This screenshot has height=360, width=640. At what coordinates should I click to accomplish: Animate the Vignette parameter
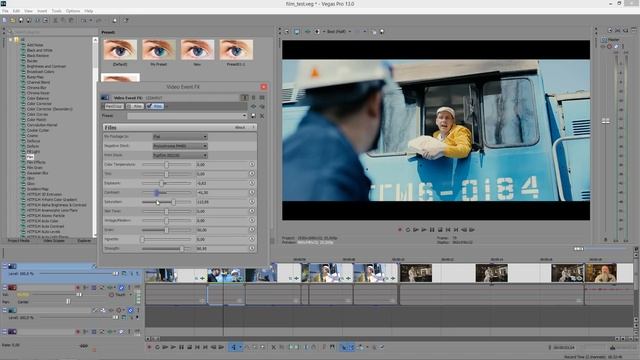coord(252,239)
